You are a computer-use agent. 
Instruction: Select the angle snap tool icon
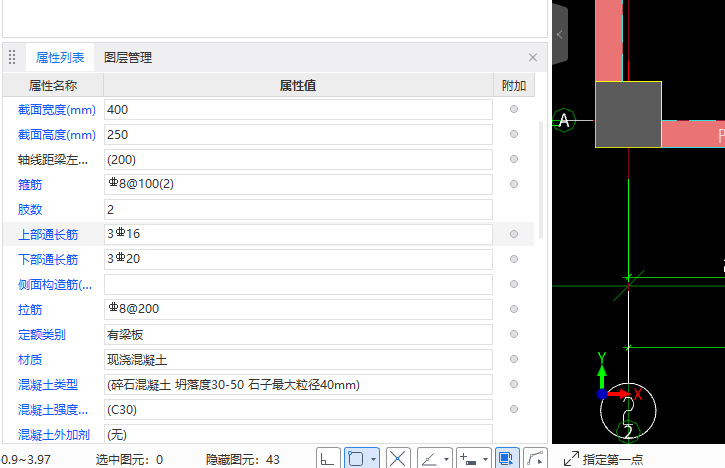(x=430, y=459)
